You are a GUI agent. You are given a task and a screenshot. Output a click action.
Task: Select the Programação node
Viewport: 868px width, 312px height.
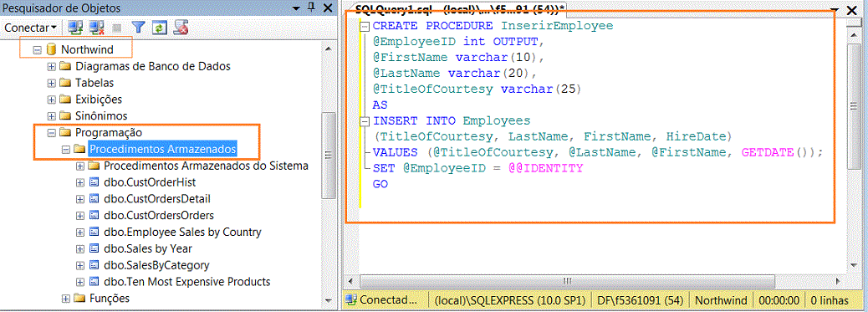(109, 132)
